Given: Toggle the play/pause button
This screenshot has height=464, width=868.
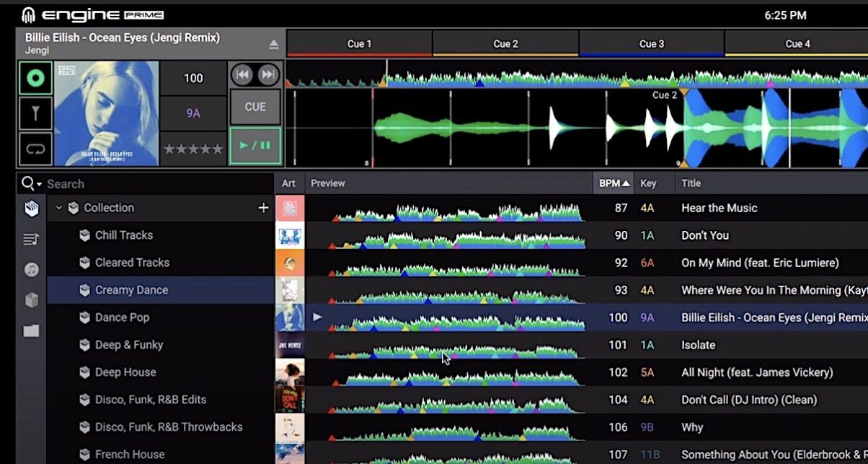Looking at the screenshot, I should (x=255, y=146).
